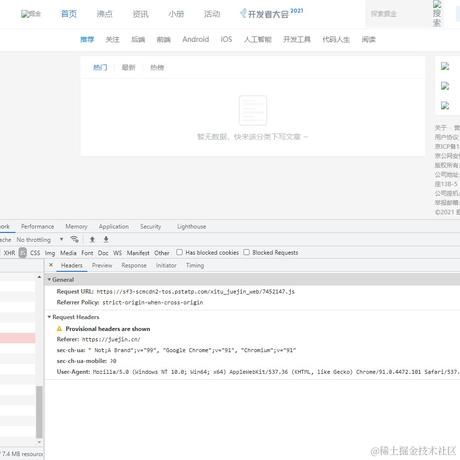
Task: Open the 开发者大会 2021 banner link
Action: click(x=272, y=13)
